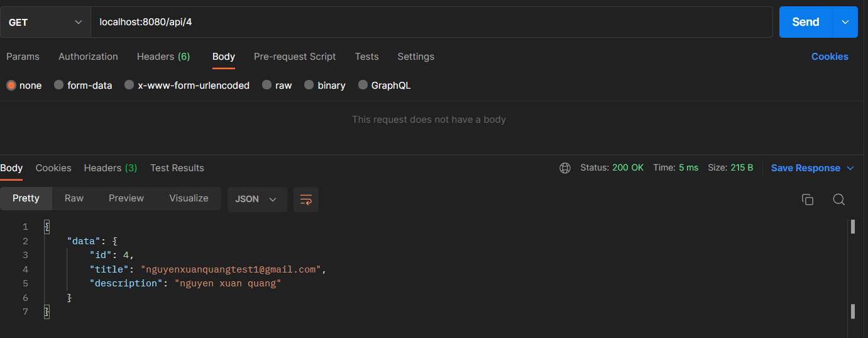868x338 pixels.
Task: Expand the Save Response menu arrow
Action: [x=851, y=168]
